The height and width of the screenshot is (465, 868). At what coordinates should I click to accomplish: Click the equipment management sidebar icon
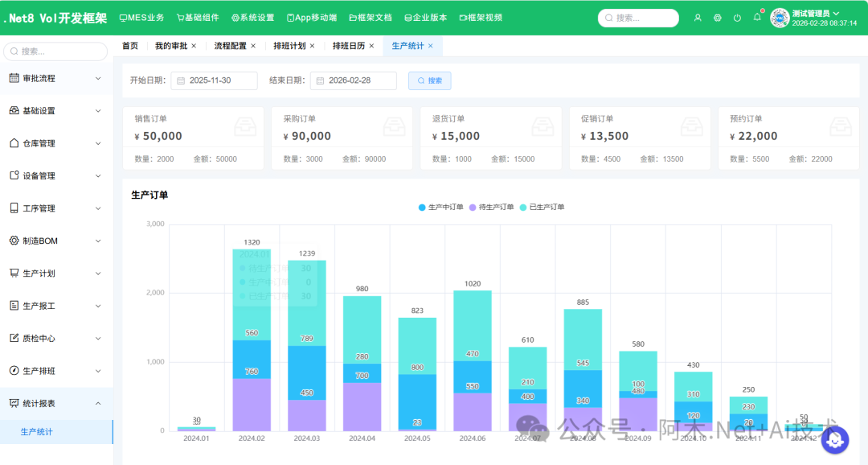pyautogui.click(x=14, y=175)
